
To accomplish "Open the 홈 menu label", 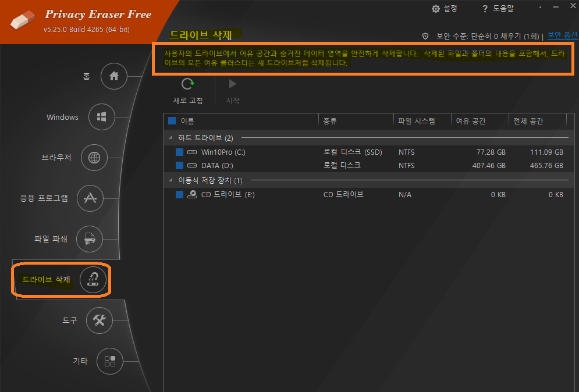I will [86, 76].
